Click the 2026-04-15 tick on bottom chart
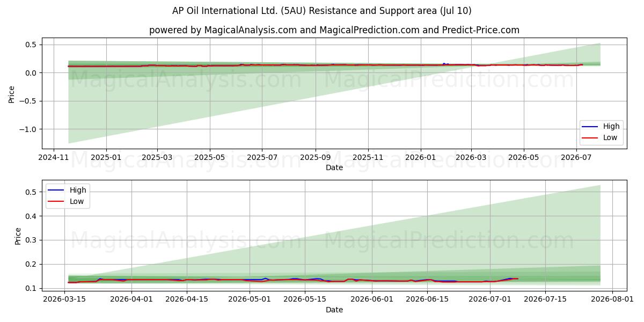The width and height of the screenshot is (644, 322). point(187,299)
